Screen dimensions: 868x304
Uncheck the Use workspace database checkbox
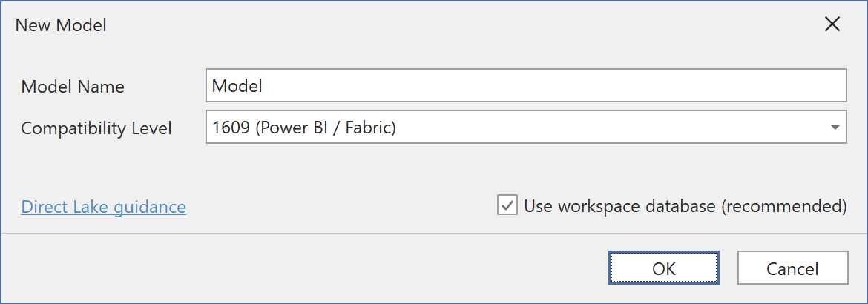[507, 205]
